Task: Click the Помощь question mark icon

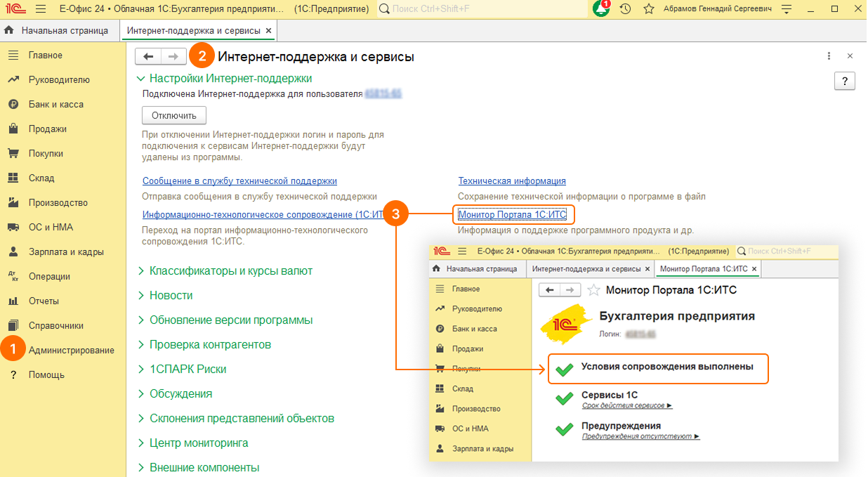Action: click(13, 375)
